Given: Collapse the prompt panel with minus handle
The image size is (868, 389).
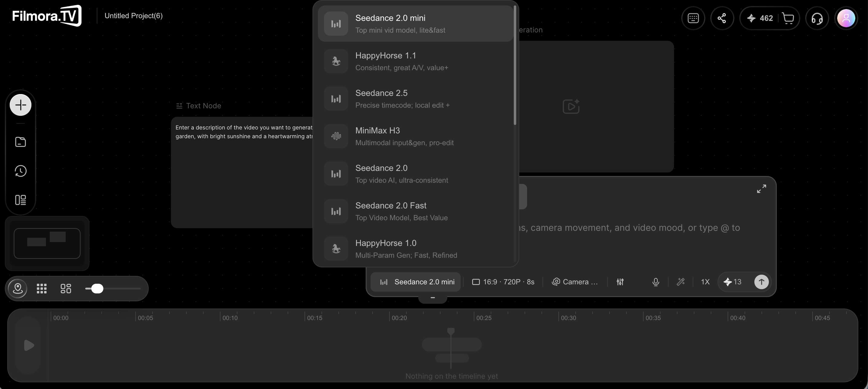Looking at the screenshot, I should pyautogui.click(x=433, y=298).
